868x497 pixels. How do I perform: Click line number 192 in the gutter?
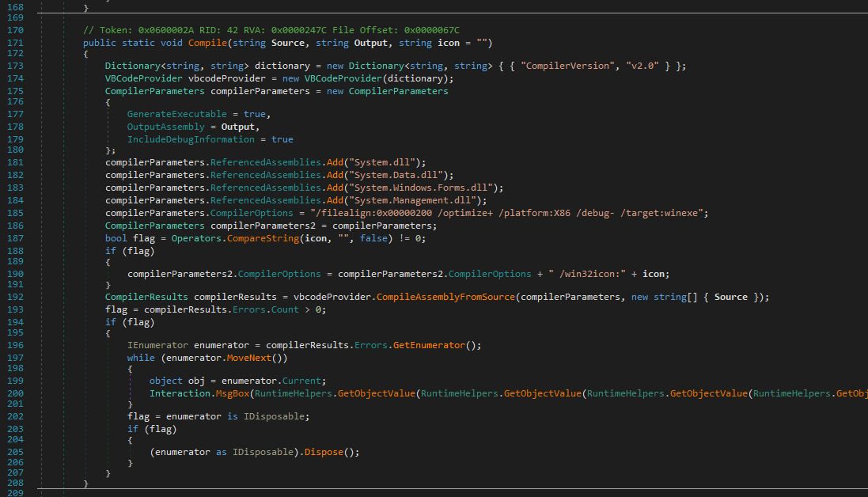(13, 297)
